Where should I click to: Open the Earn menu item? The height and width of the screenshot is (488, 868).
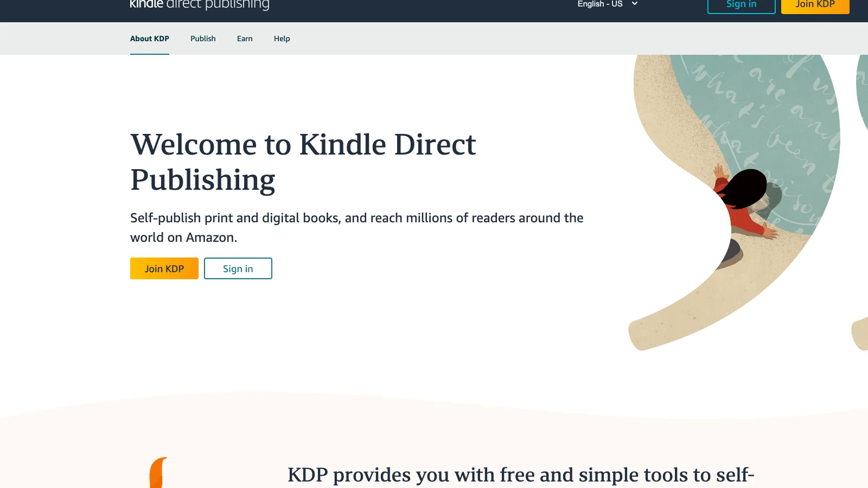point(245,38)
